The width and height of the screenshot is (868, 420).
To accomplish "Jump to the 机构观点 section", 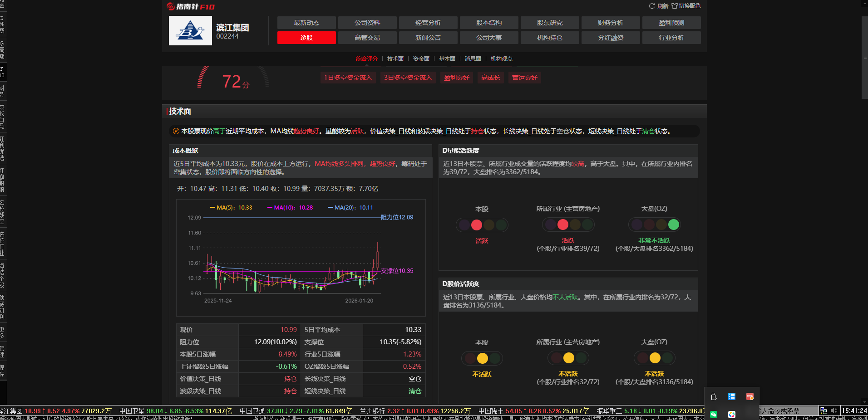I will [502, 59].
